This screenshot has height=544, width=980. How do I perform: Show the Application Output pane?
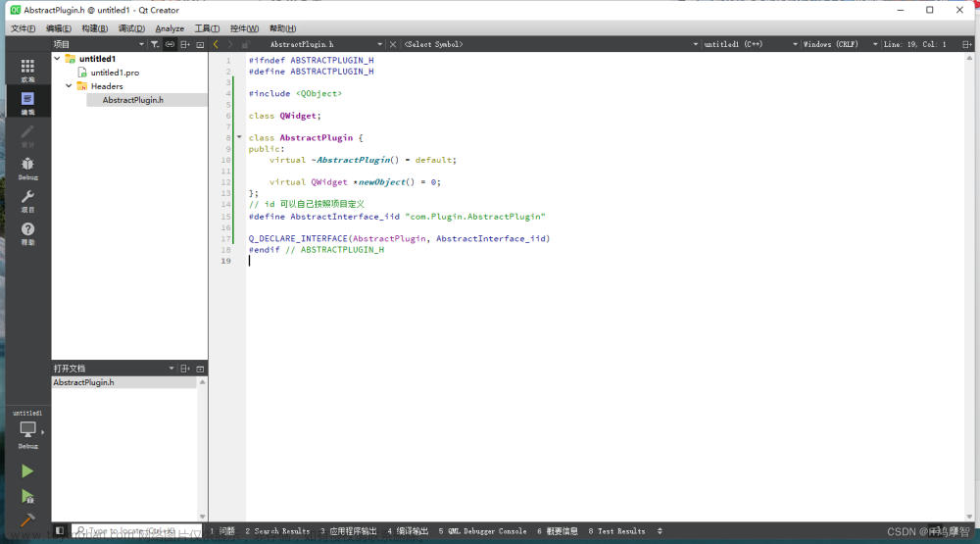349,531
